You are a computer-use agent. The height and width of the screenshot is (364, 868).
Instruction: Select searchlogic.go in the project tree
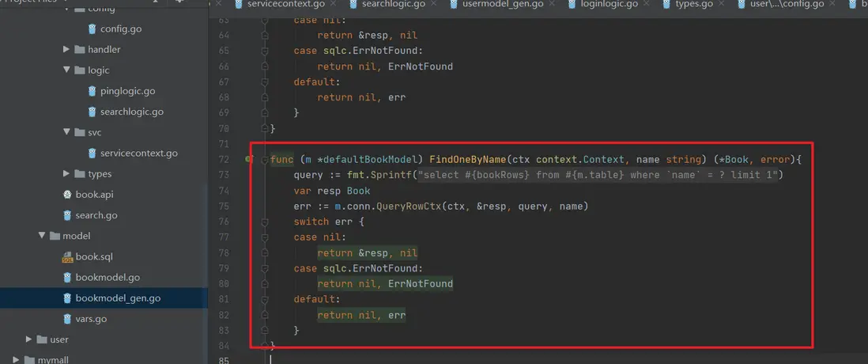point(132,112)
